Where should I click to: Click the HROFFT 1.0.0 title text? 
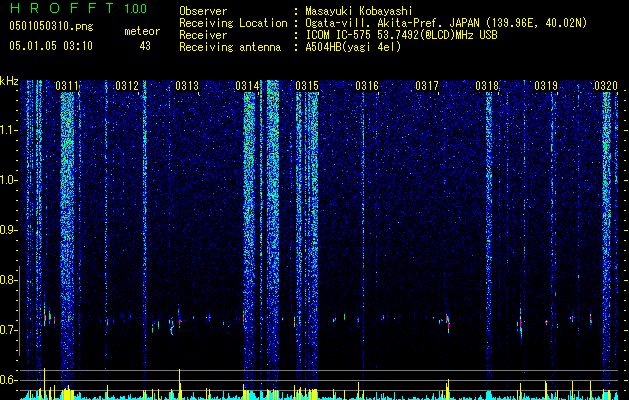[x=78, y=8]
